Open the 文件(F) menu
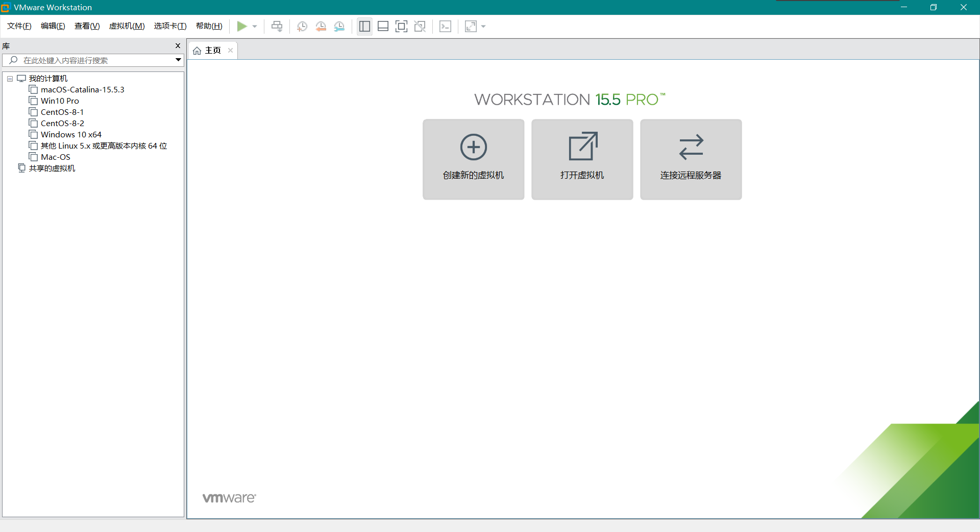The height and width of the screenshot is (532, 980). click(19, 26)
